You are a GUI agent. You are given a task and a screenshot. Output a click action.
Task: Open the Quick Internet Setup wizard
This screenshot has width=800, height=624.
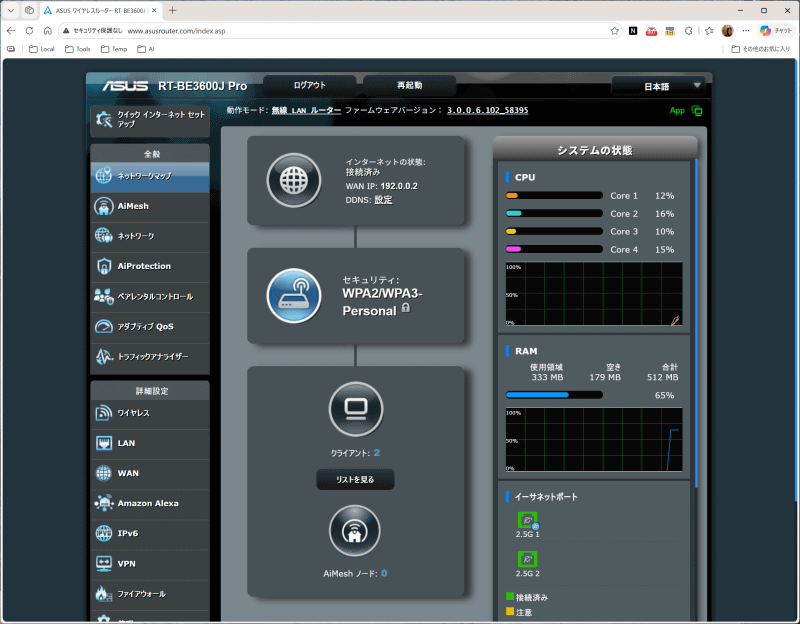(x=150, y=120)
